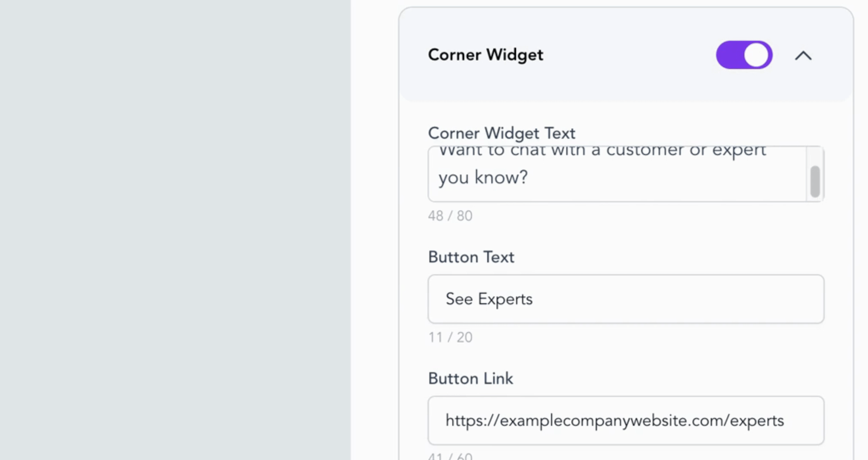Place cursor after "you know?" in widget text
This screenshot has width=868, height=460.
pyautogui.click(x=529, y=178)
